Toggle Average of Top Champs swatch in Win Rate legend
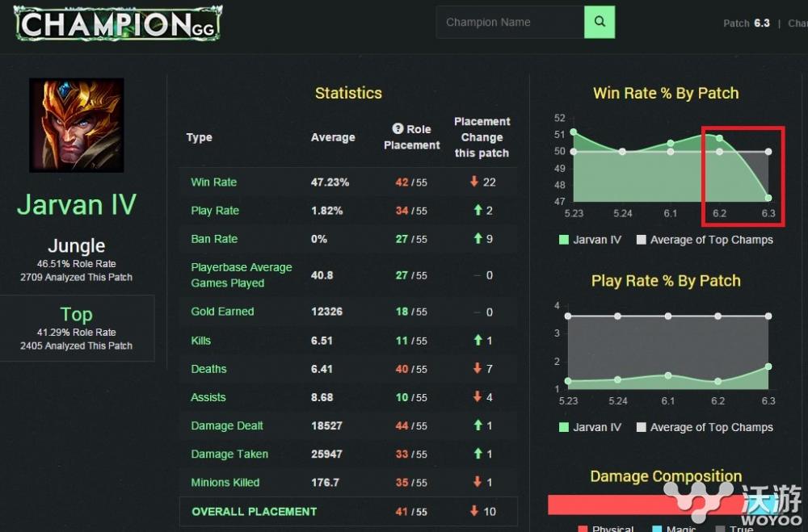This screenshot has width=808, height=532. [x=641, y=240]
